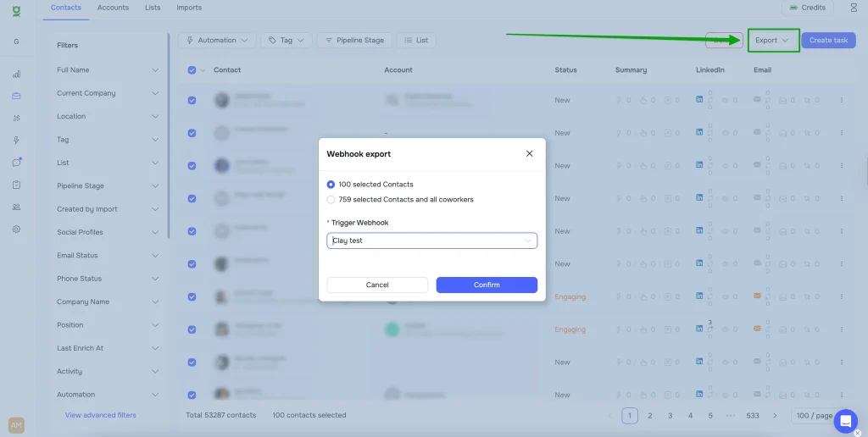This screenshot has height=437, width=868.
Task: Open settings gear icon in sidebar
Action: tap(16, 230)
